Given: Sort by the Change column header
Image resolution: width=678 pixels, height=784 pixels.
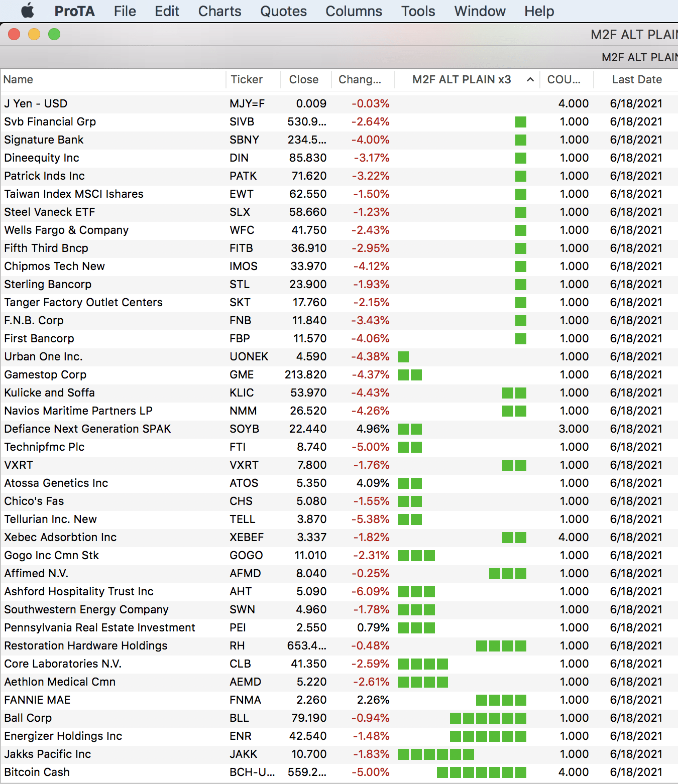Looking at the screenshot, I should pos(363,79).
